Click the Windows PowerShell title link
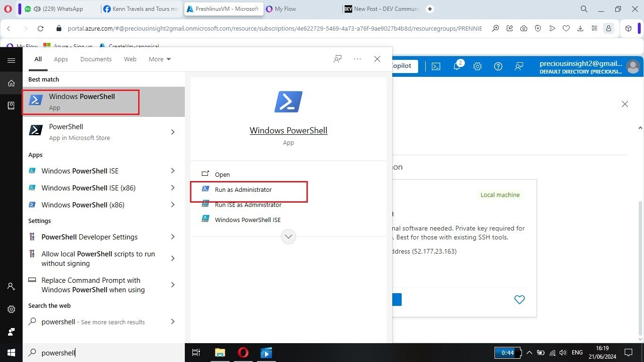The width and height of the screenshot is (644, 362). [289, 131]
